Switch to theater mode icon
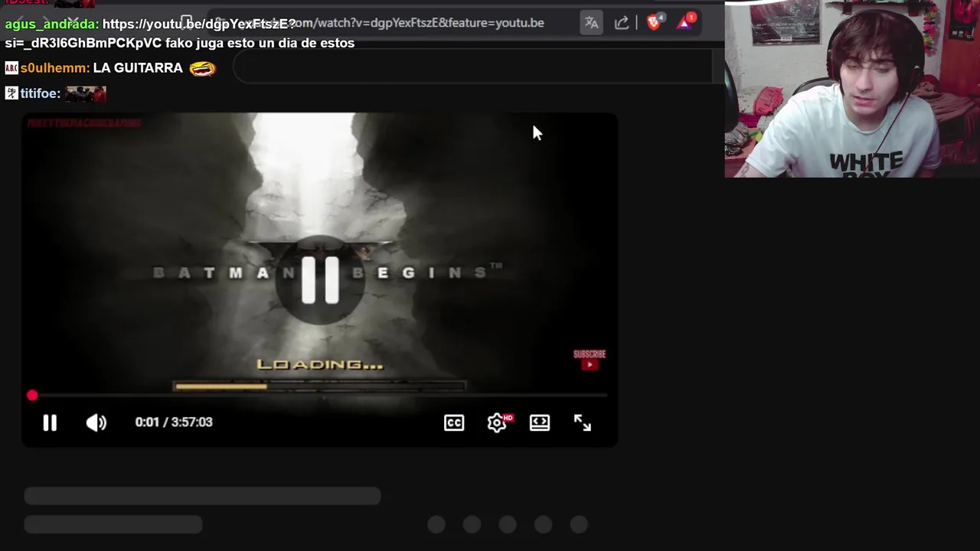The height and width of the screenshot is (551, 980). (x=540, y=422)
